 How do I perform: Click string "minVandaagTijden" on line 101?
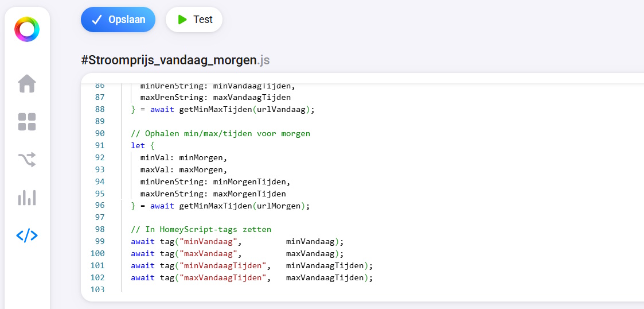point(223,265)
